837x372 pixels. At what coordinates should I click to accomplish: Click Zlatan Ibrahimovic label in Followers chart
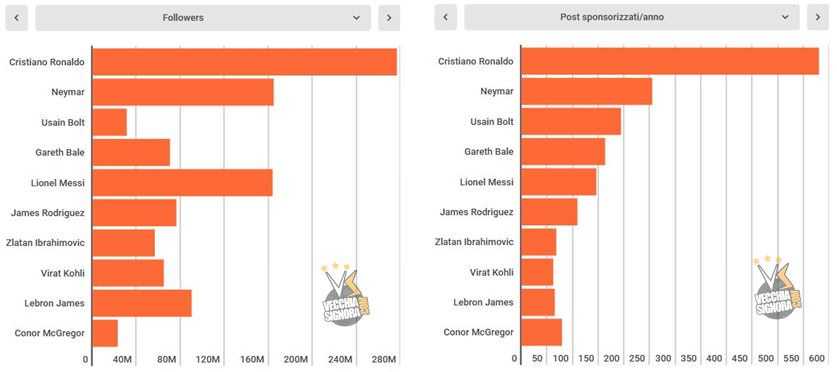click(x=45, y=242)
